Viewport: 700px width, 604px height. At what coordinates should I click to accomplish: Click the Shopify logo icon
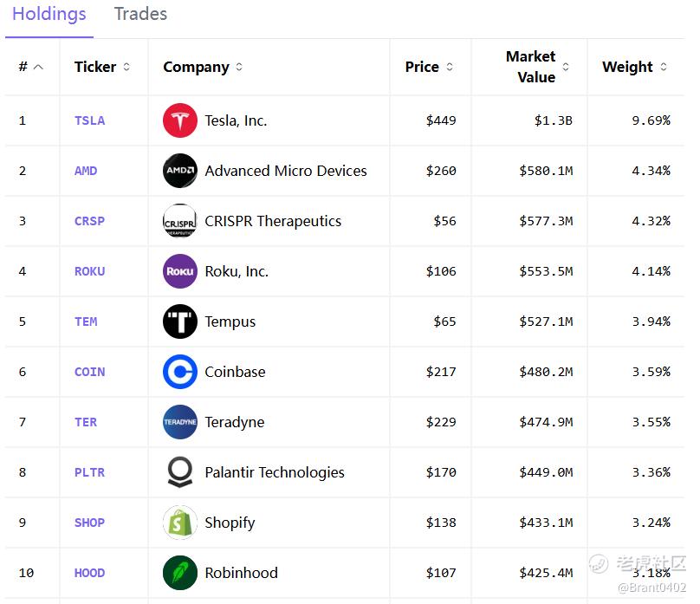pyautogui.click(x=180, y=523)
